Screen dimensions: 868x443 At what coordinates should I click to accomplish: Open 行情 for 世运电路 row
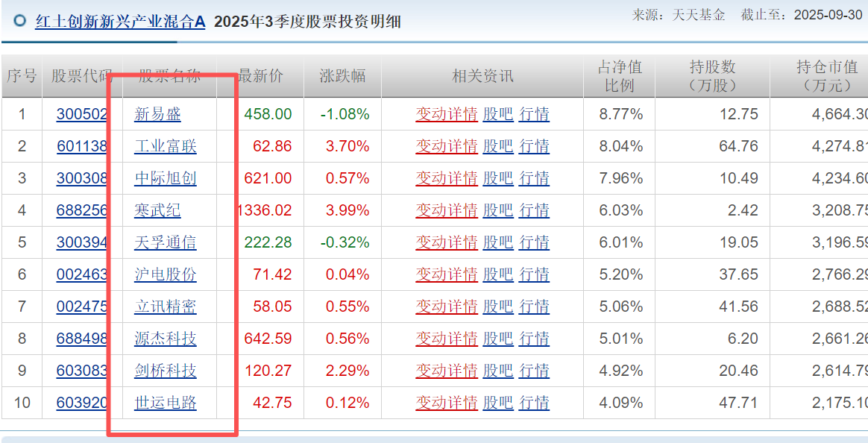[x=534, y=403]
